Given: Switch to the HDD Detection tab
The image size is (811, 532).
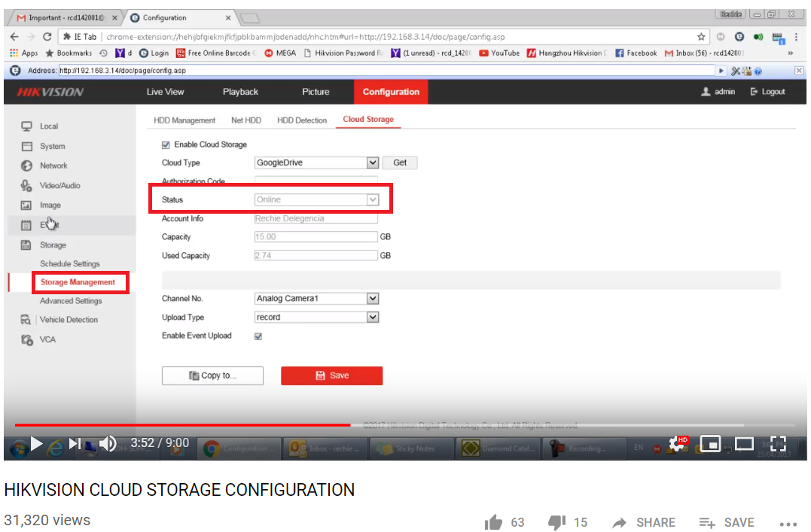Looking at the screenshot, I should click(302, 120).
